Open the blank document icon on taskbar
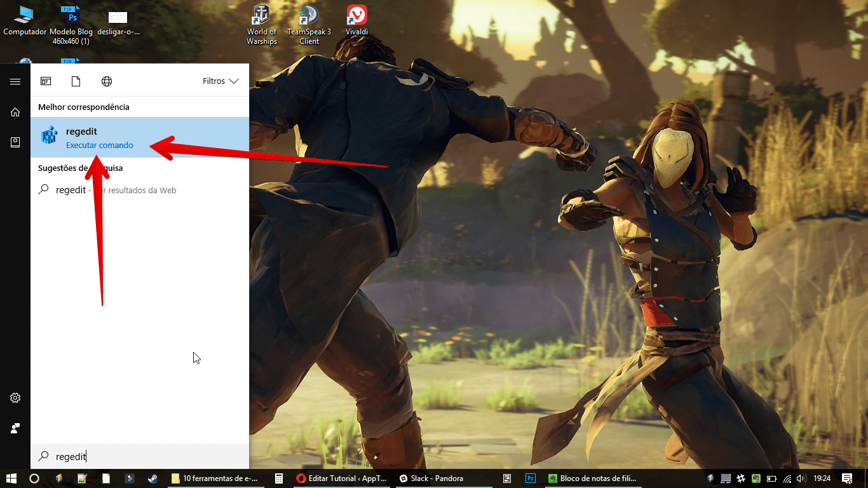This screenshot has height=488, width=868. 106,478
